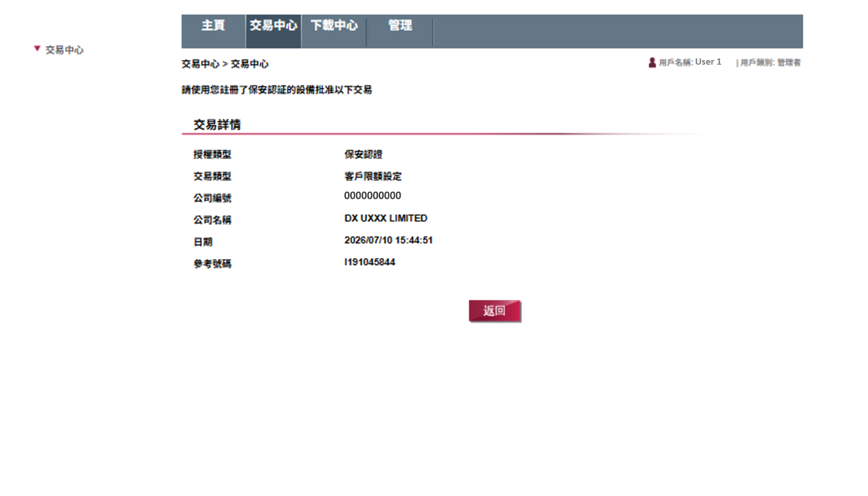Open the 管理 section from the navigation bar

399,25
